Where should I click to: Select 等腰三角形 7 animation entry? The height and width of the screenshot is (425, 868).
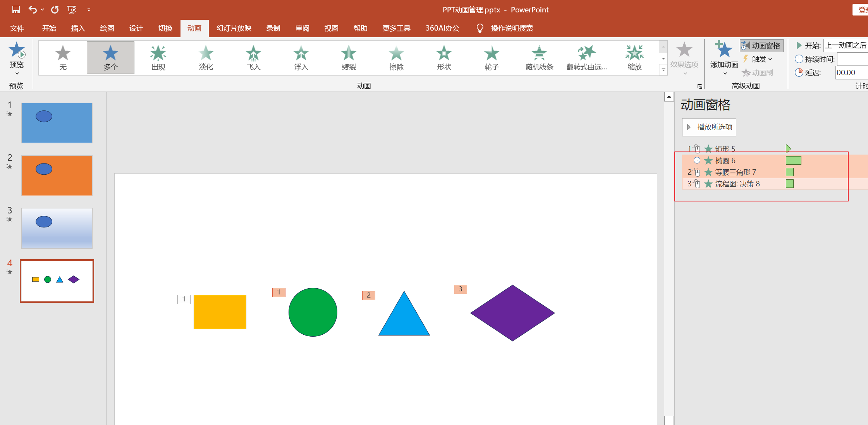pos(735,172)
